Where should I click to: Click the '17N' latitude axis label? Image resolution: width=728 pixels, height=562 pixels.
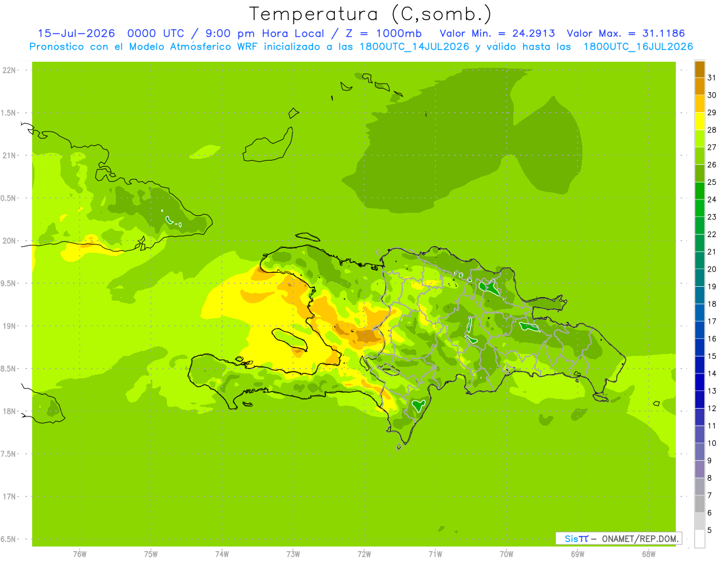click(x=10, y=497)
